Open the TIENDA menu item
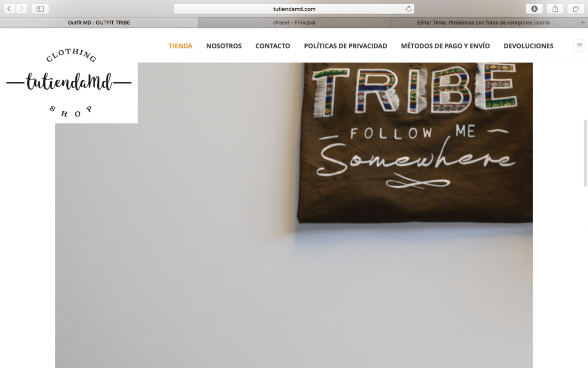 click(180, 46)
